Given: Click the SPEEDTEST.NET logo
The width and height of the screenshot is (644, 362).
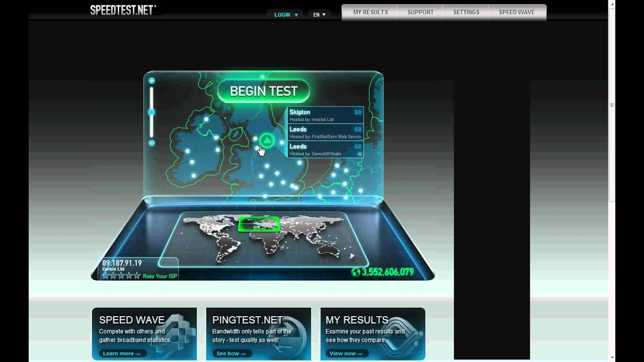Looking at the screenshot, I should [123, 10].
